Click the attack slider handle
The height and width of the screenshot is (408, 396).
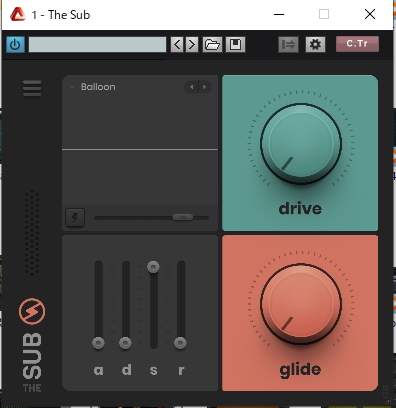(98, 343)
